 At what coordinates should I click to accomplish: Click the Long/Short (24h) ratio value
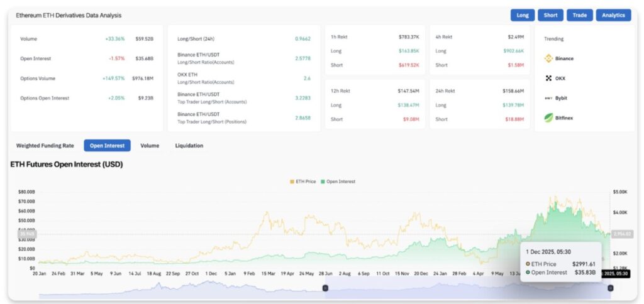tap(303, 38)
